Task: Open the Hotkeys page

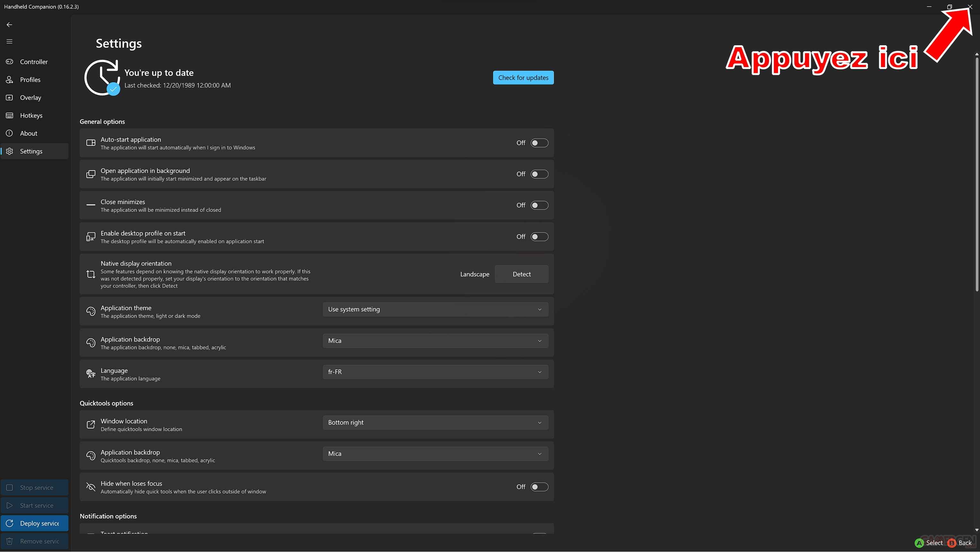Action: tap(31, 115)
